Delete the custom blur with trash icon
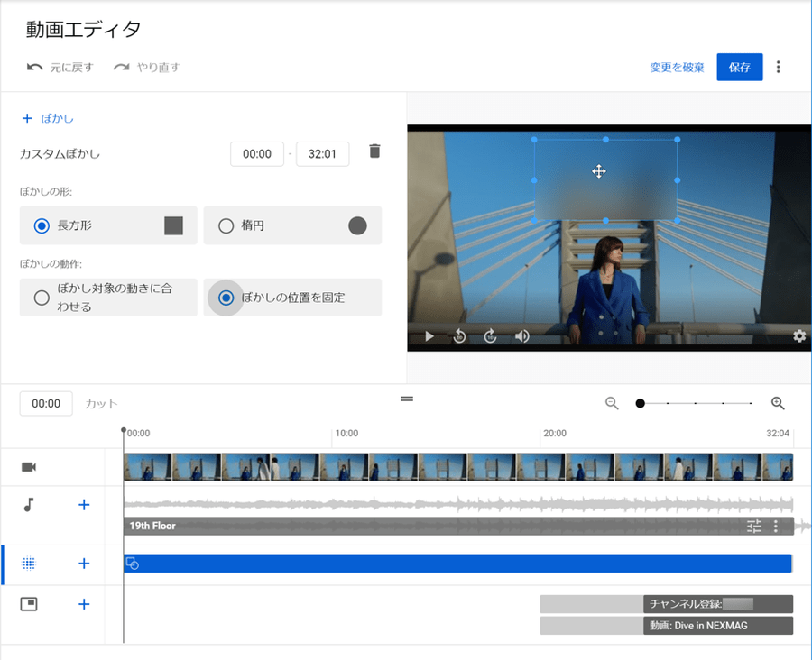Screen dimensions: 812x660 pos(374,151)
